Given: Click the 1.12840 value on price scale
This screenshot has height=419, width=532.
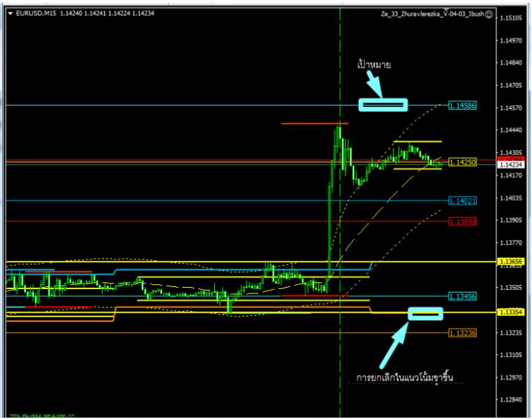Looking at the screenshot, I should click(511, 399).
